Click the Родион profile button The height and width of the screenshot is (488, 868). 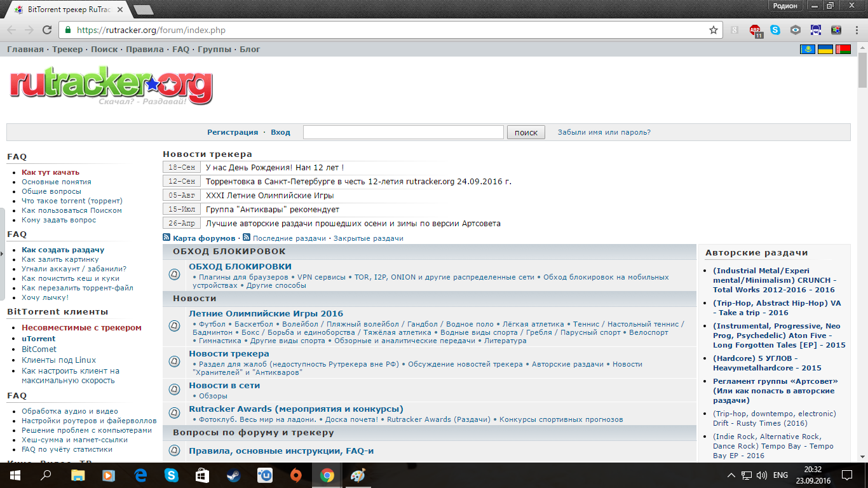point(785,6)
